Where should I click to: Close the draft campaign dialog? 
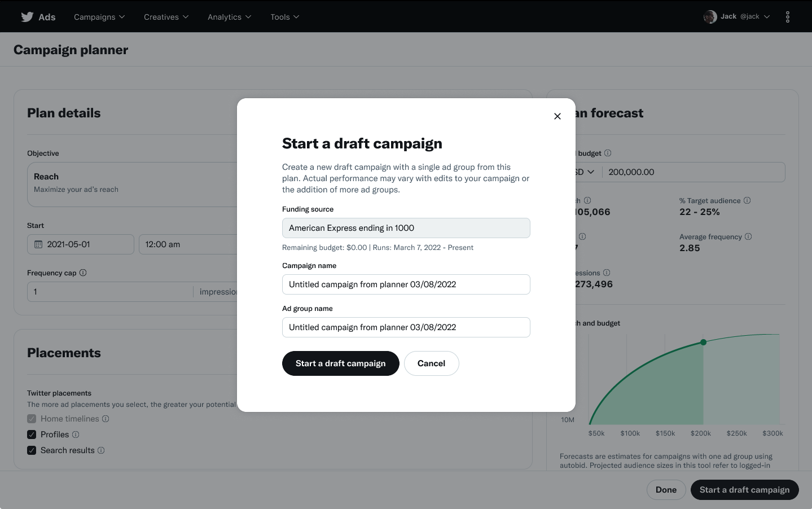tap(558, 116)
